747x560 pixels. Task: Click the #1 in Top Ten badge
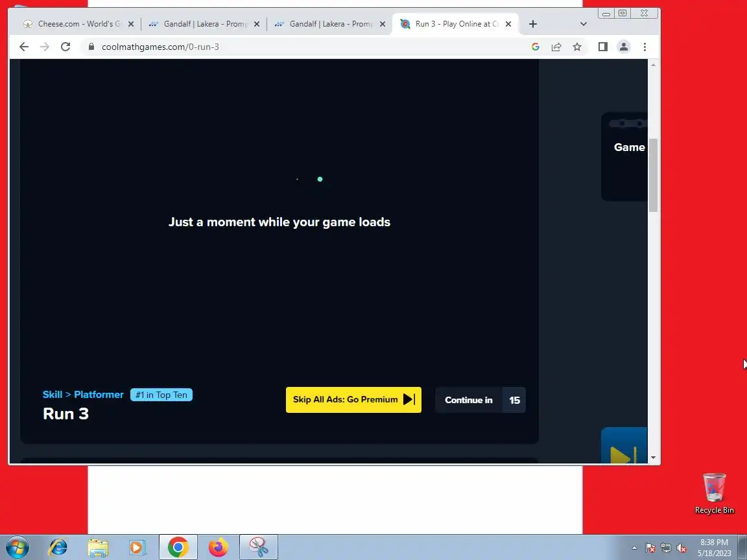click(161, 395)
